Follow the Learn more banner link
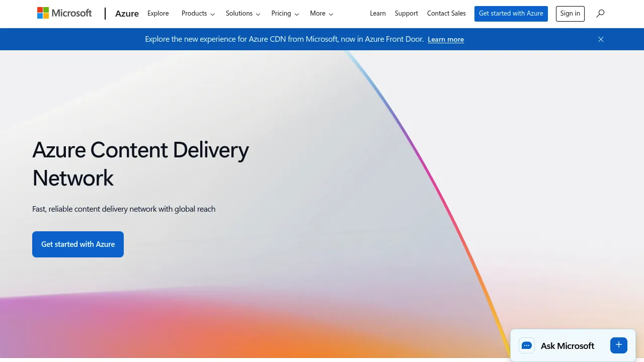Image resolution: width=644 pixels, height=362 pixels. pyautogui.click(x=446, y=40)
